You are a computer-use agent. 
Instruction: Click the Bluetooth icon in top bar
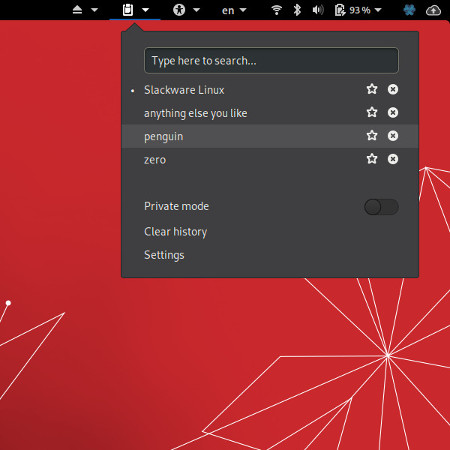(297, 10)
